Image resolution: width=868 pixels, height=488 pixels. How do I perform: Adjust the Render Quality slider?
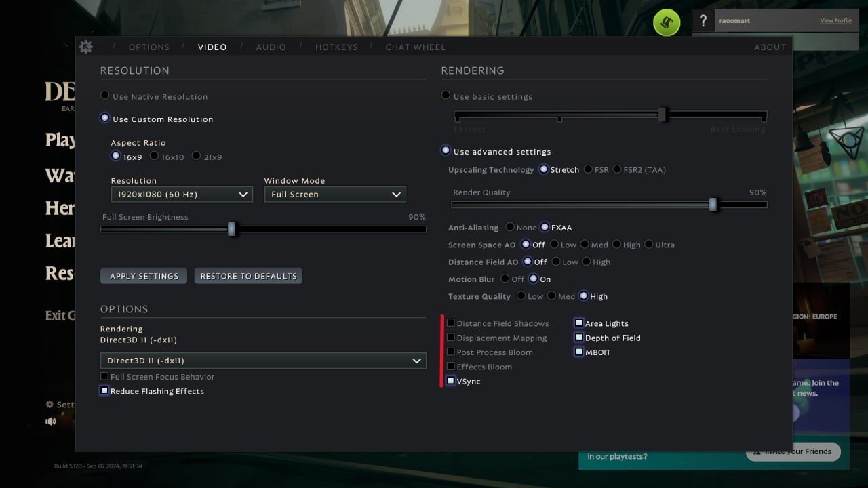[609, 205]
